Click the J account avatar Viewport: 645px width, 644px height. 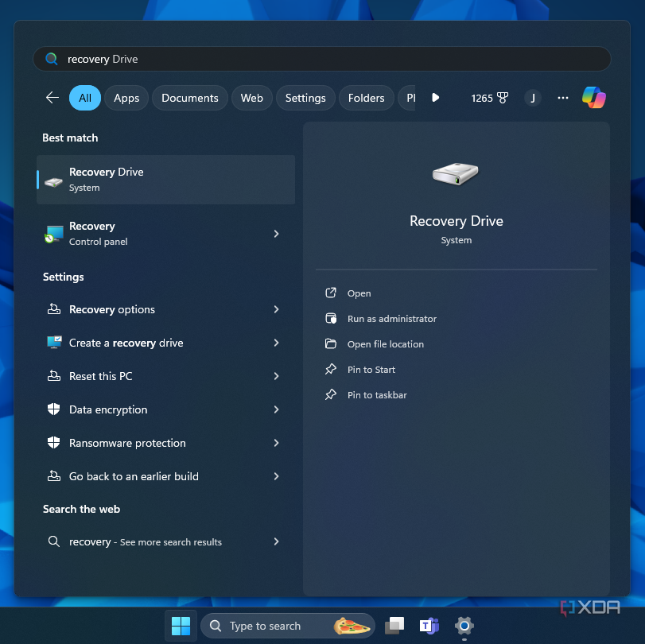click(x=533, y=98)
